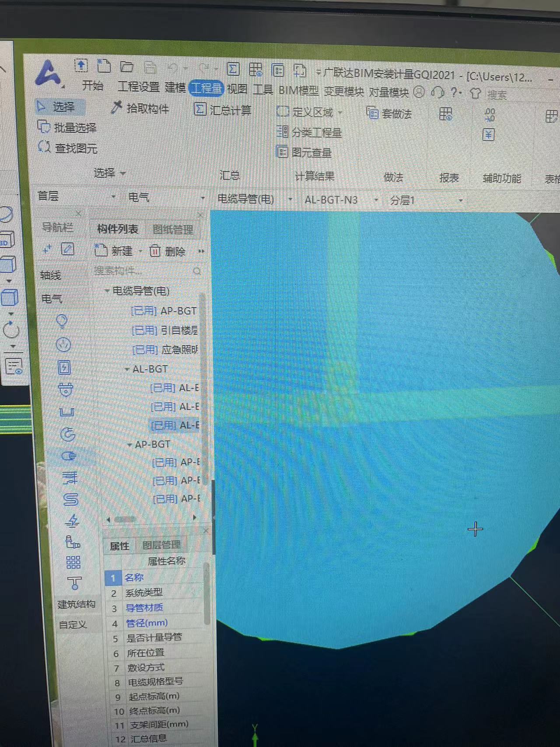Collapse the AL-BGT tree group
This screenshot has width=560, height=747.
click(x=127, y=369)
